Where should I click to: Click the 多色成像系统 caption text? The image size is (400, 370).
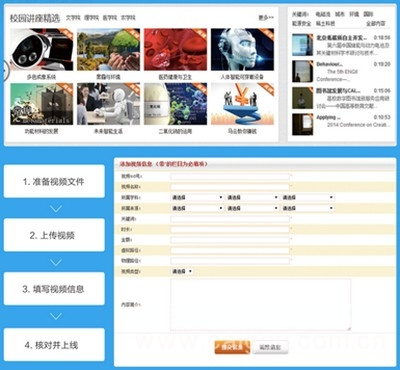pos(42,77)
